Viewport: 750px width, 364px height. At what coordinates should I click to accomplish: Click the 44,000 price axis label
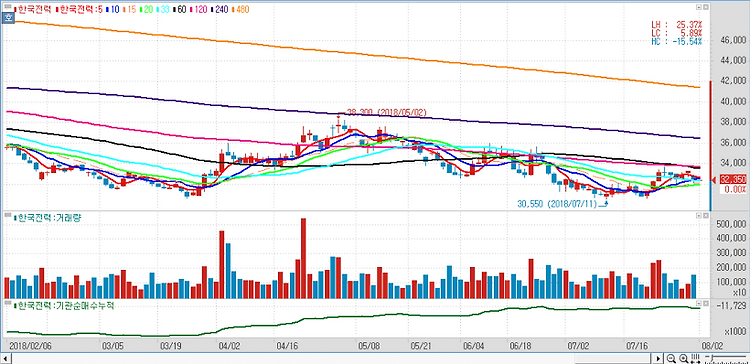click(x=733, y=61)
